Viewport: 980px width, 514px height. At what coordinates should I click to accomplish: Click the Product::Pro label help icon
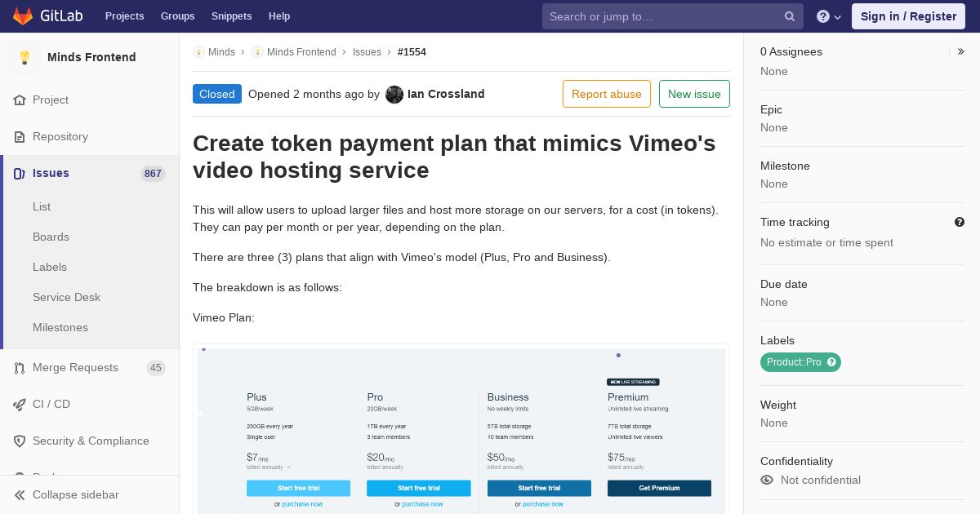[x=831, y=362]
